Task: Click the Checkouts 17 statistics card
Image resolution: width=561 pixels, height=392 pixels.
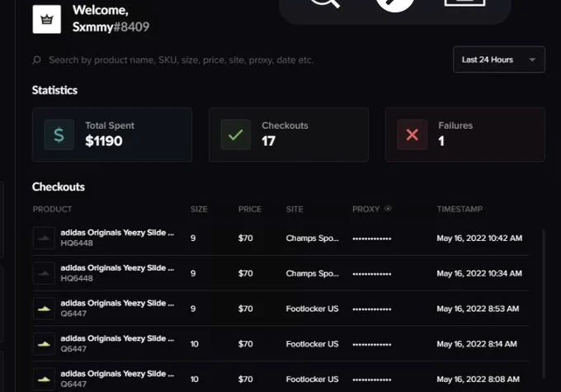Action: 289,135
